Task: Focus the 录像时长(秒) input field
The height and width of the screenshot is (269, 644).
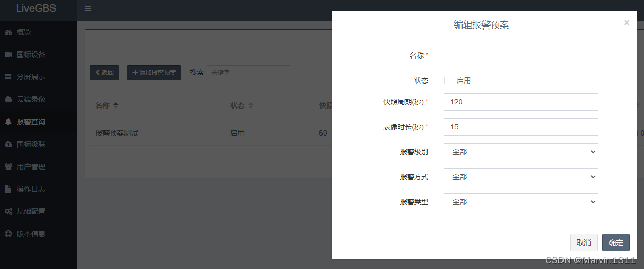Action: 521,127
